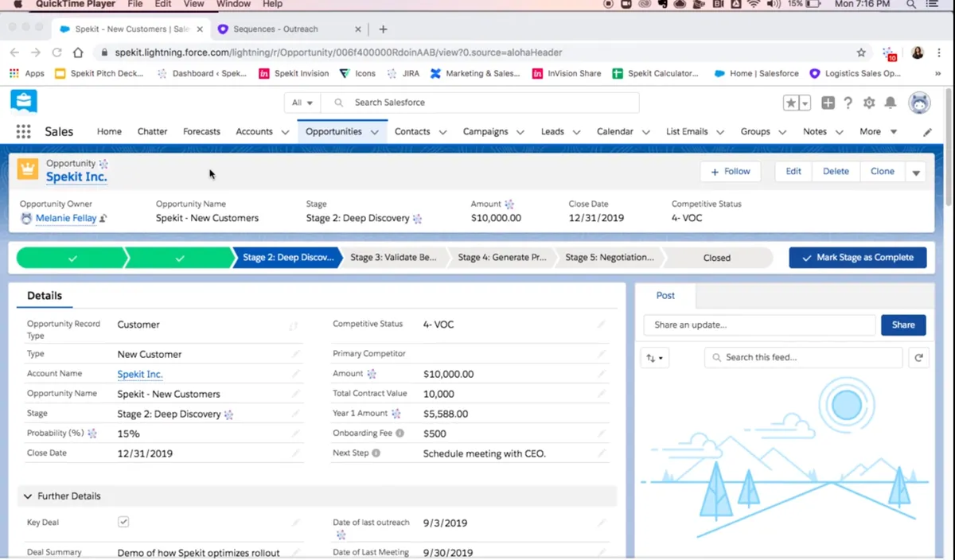Screen dimensions: 955x560
Task: Open the user profile avatar icon
Action: coord(919,103)
